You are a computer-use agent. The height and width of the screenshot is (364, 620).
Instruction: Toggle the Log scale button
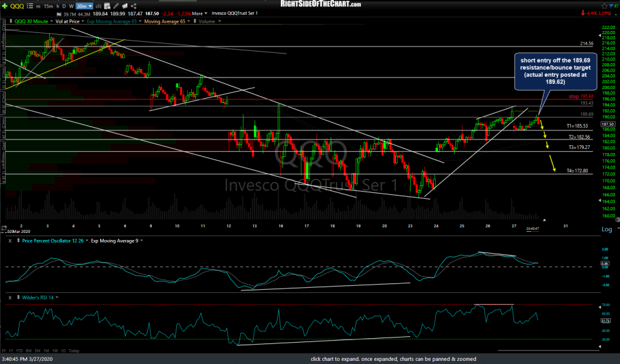click(606, 229)
